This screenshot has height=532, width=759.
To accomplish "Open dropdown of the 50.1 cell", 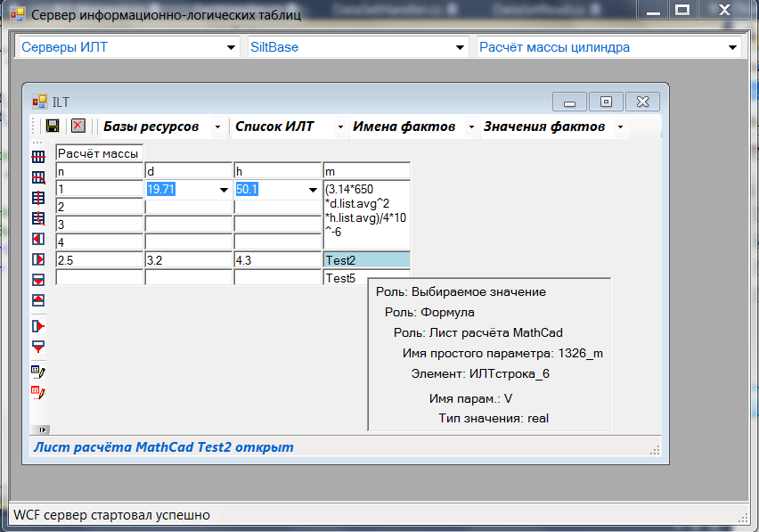I will [313, 190].
